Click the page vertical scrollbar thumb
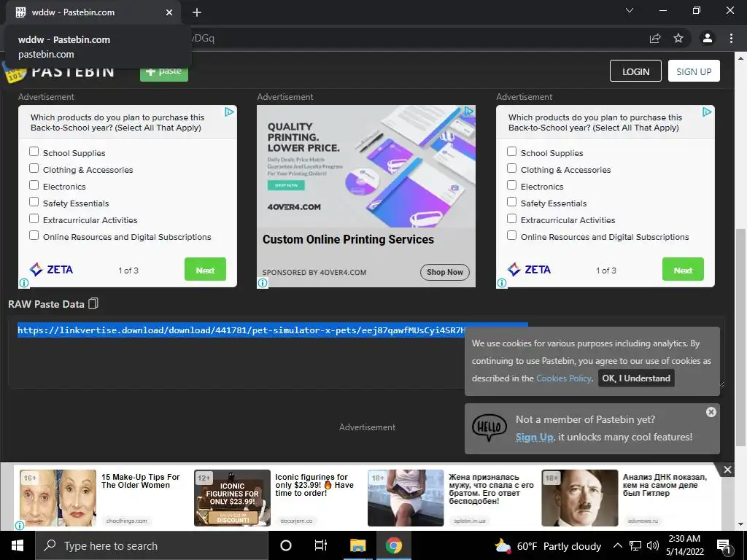This screenshot has width=747, height=560. [x=740, y=337]
